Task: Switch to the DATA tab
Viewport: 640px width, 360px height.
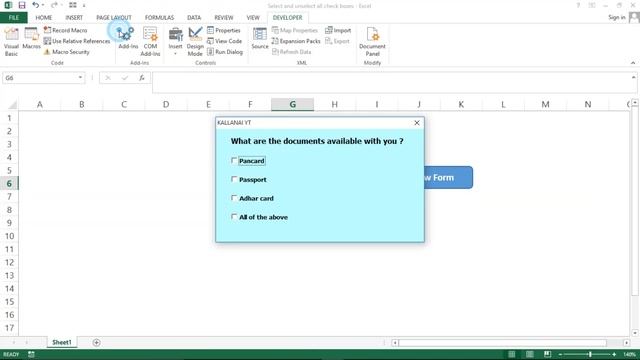Action: coord(194,18)
